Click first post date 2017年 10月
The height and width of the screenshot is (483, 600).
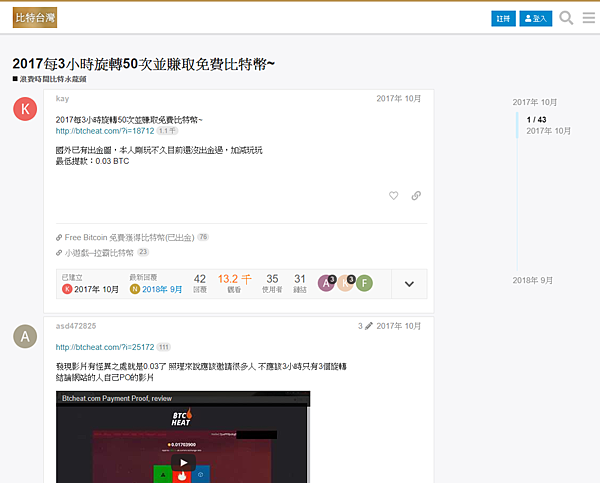[398, 99]
